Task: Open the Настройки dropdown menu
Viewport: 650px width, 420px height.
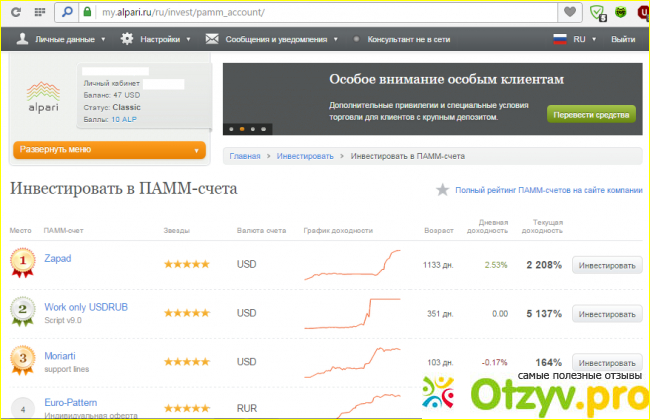Action: (156, 39)
